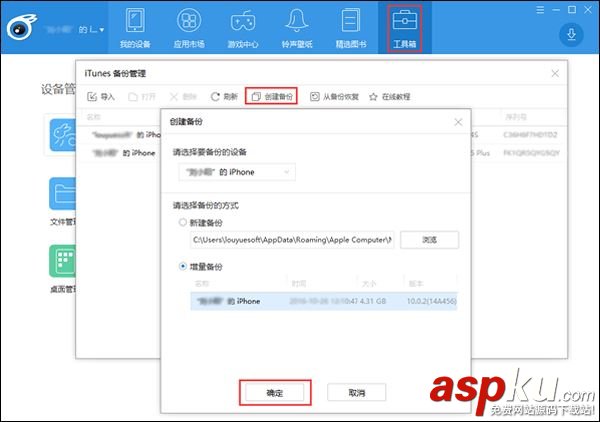The image size is (600, 422).
Task: Open the 我的设备 (My Device) tab
Action: 135,29
